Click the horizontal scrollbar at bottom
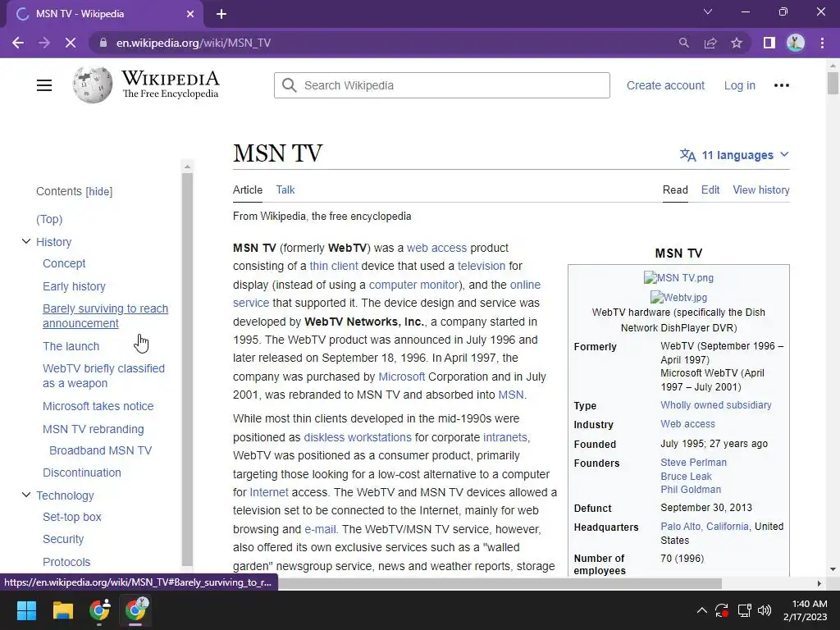The height and width of the screenshot is (630, 840). pos(500,583)
